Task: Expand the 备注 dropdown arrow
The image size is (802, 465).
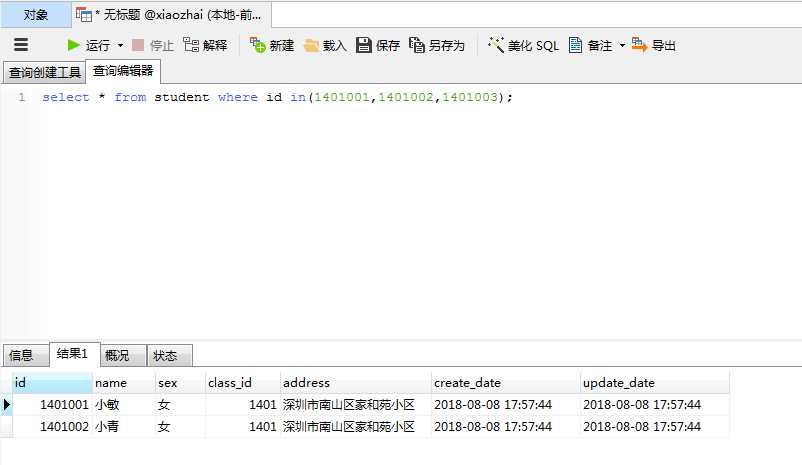Action: click(622, 46)
